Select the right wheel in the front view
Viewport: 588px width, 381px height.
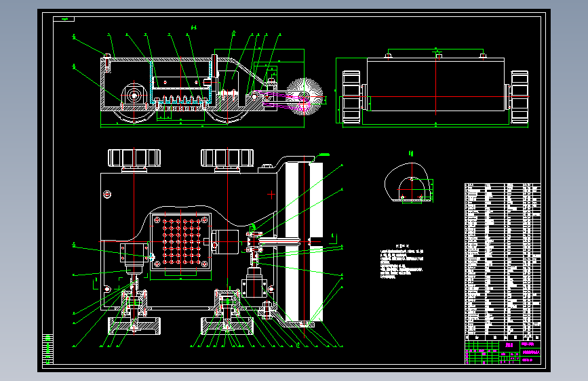tap(520, 97)
